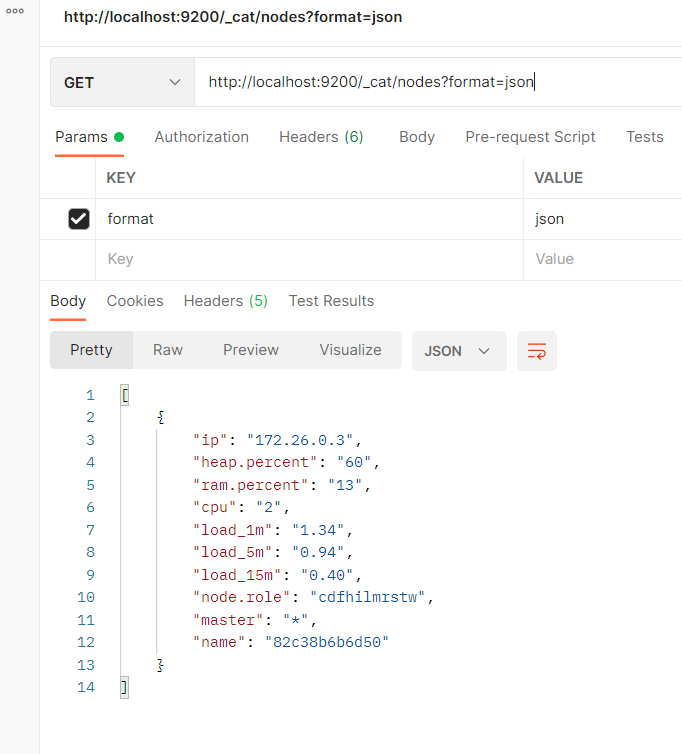Go to the Tests tab
Image resolution: width=682 pixels, height=754 pixels.
pos(644,137)
